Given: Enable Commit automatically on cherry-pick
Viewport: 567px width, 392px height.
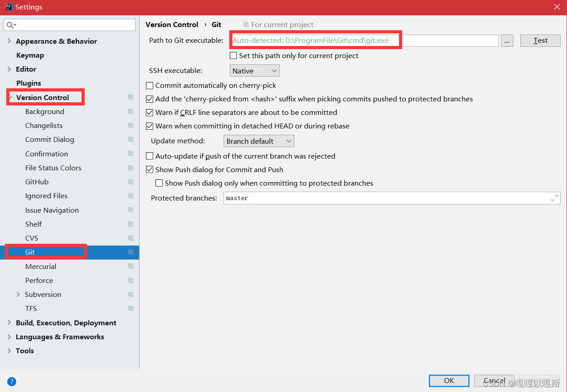Looking at the screenshot, I should pos(150,85).
